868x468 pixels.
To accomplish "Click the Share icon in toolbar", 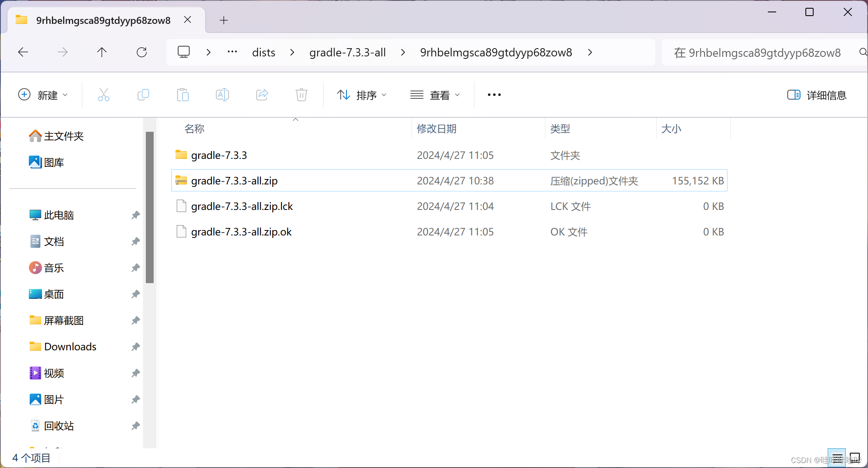I will 262,95.
